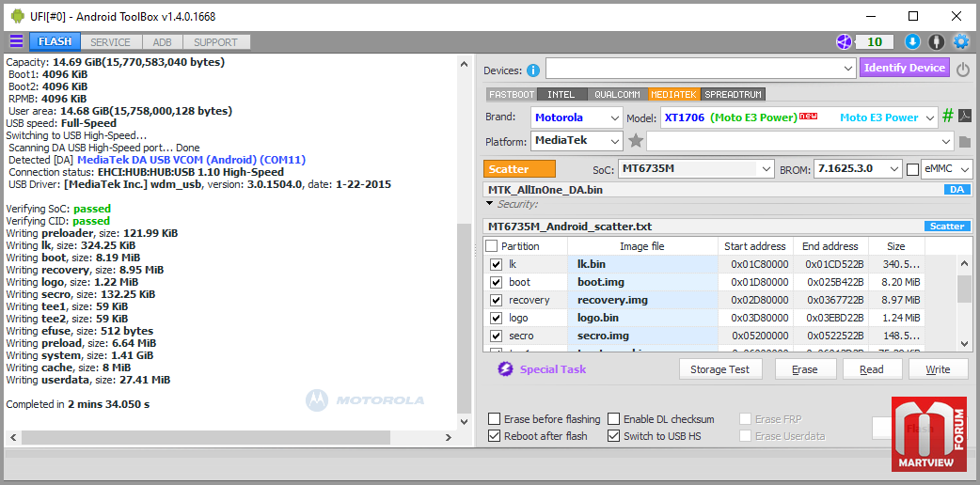Image resolution: width=980 pixels, height=485 pixels.
Task: Uncheck Switch to USB HS
Action: pos(614,435)
